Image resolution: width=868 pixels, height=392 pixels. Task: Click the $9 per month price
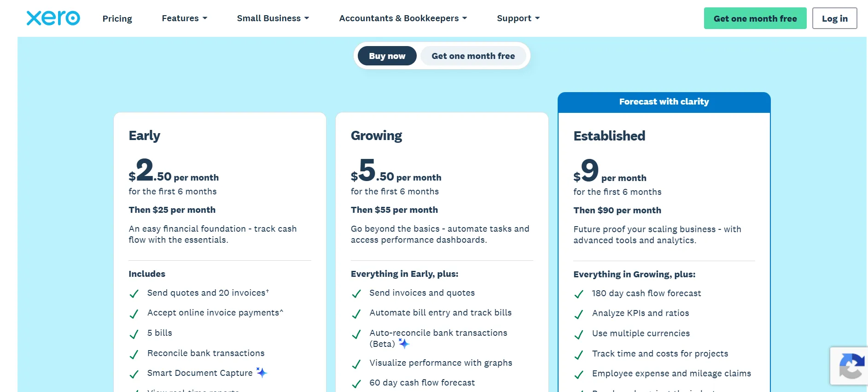click(x=610, y=171)
